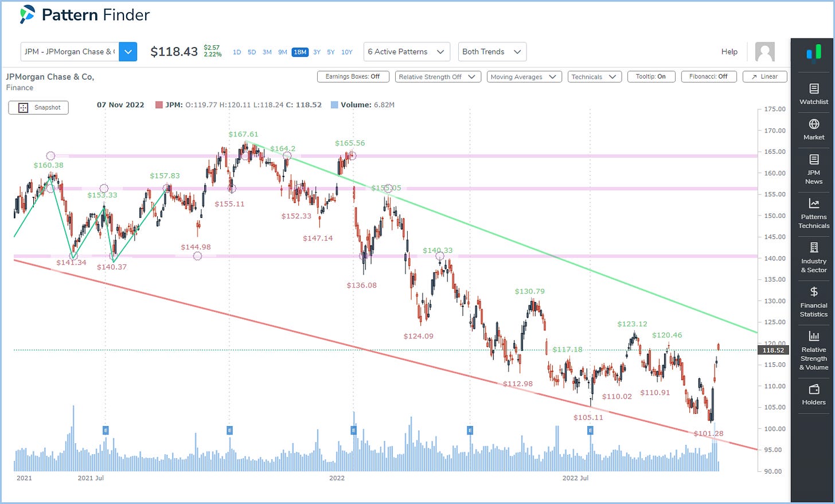The height and width of the screenshot is (504, 835).
Task: Click the 118.52 current price tag
Action: point(773,350)
